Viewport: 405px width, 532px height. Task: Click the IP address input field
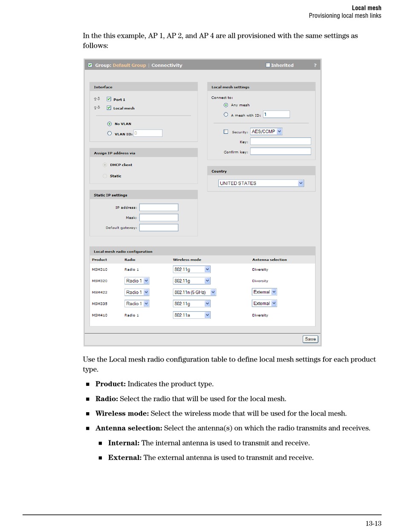tap(159, 208)
